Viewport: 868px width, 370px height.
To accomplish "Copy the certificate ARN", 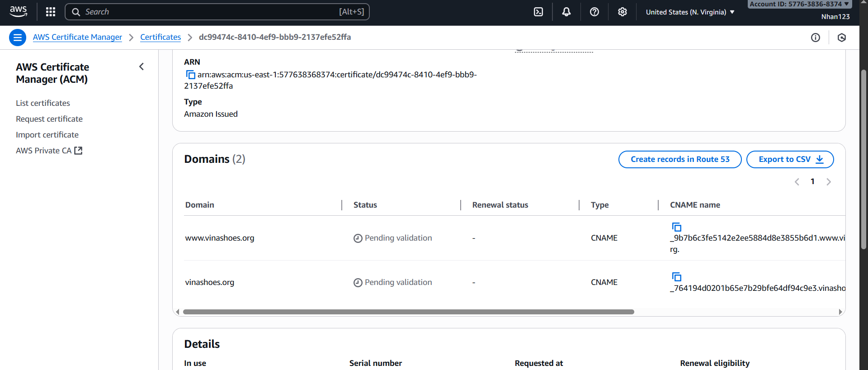I will [x=190, y=75].
